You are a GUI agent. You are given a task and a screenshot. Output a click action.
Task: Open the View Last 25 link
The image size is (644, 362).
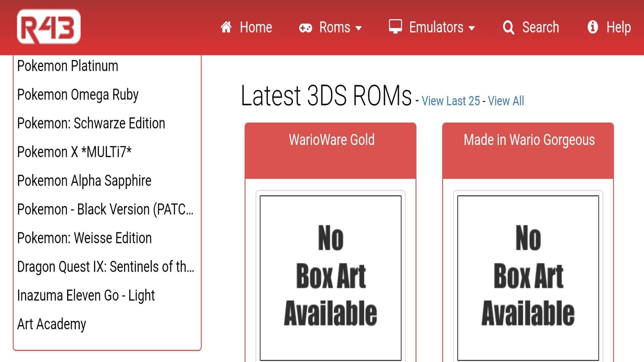(451, 101)
